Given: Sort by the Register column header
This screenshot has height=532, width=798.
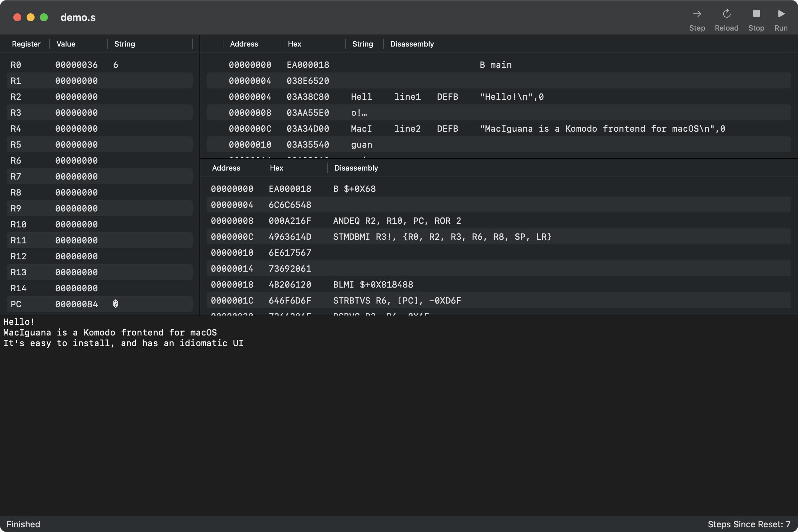Looking at the screenshot, I should [x=26, y=44].
